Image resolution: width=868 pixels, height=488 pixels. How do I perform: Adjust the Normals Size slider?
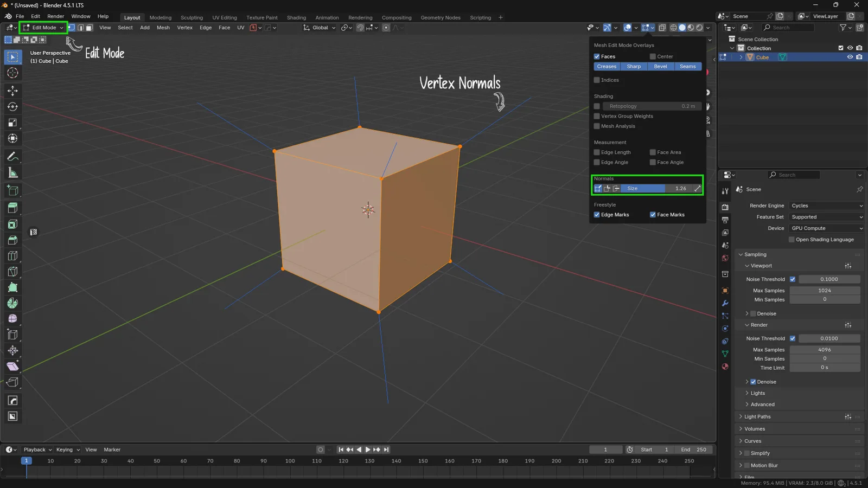(x=656, y=189)
